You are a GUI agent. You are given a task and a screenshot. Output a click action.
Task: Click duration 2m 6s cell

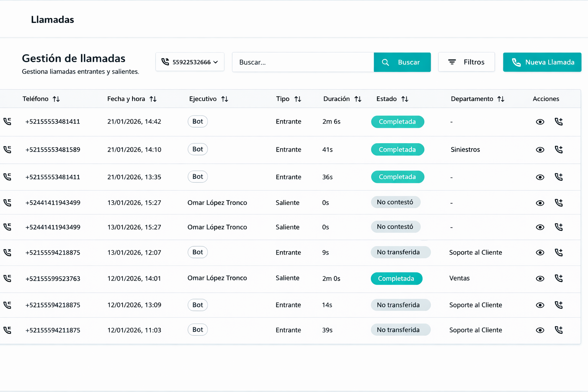click(x=331, y=122)
